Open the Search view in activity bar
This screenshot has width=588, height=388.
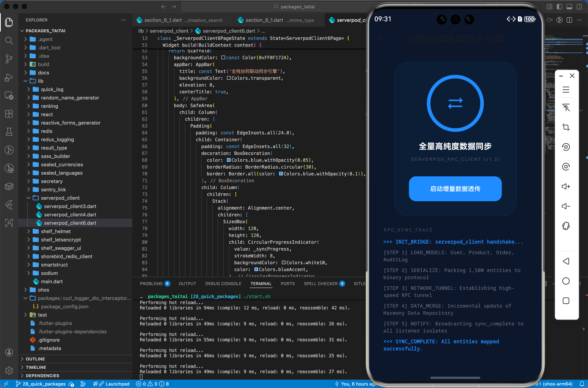point(9,40)
